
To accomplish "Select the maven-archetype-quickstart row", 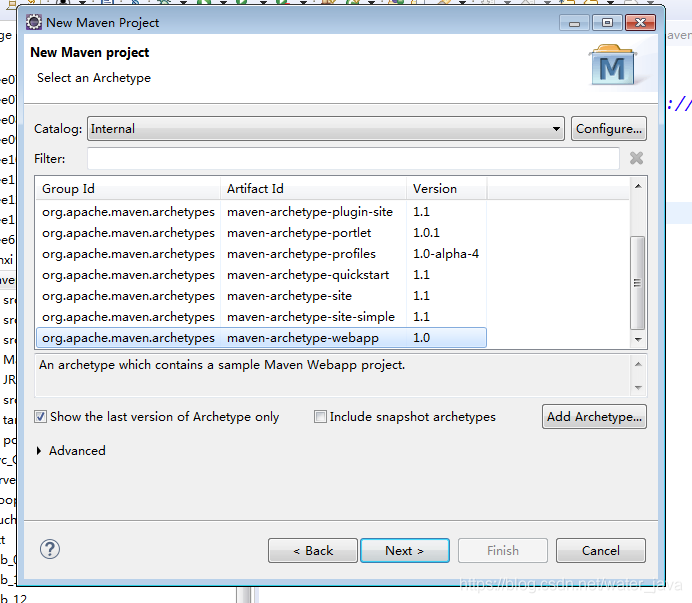I will point(261,275).
